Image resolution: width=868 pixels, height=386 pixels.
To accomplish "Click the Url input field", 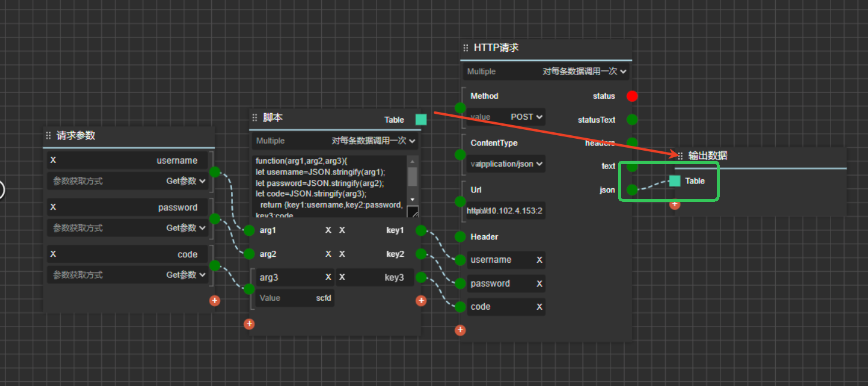I will [506, 211].
